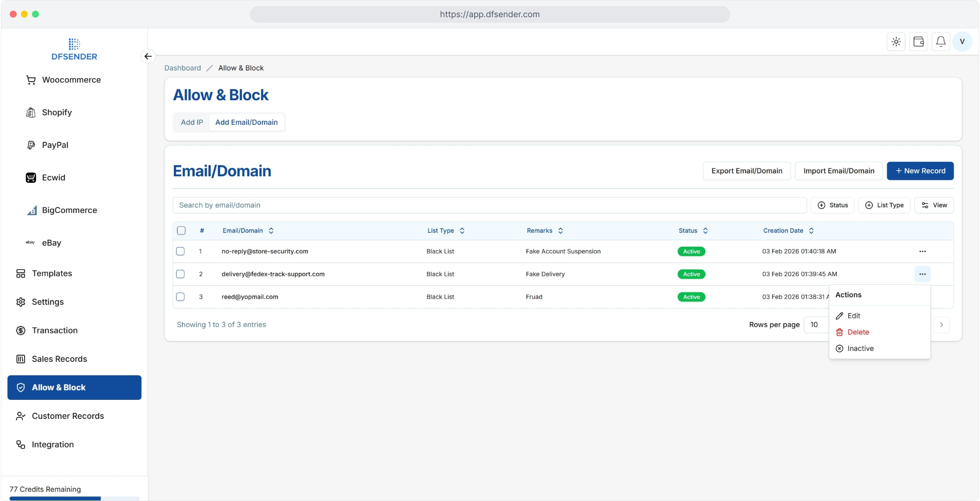Open Shopify from sidebar

click(57, 112)
